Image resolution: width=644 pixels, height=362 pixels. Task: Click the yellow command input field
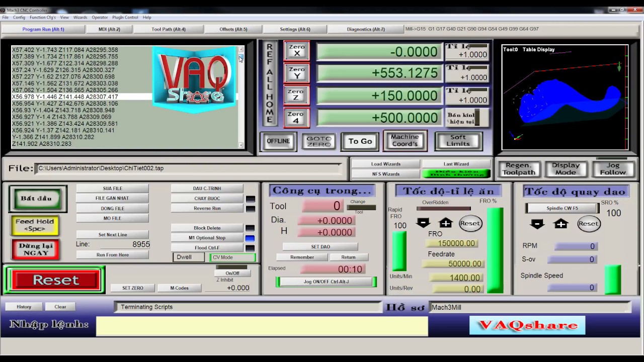point(262,326)
